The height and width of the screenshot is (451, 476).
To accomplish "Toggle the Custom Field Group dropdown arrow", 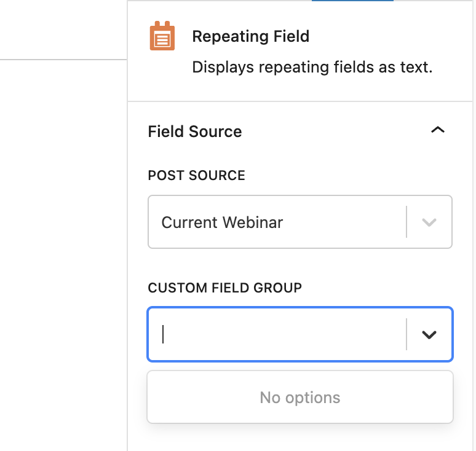I will click(x=429, y=334).
